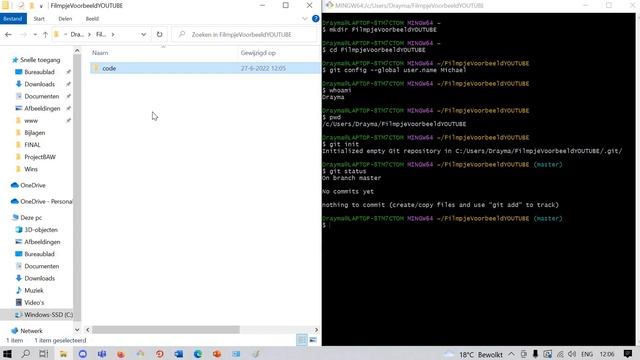Open Muziek under Deze pc
The image size is (640, 360).
pyautogui.click(x=33, y=291)
